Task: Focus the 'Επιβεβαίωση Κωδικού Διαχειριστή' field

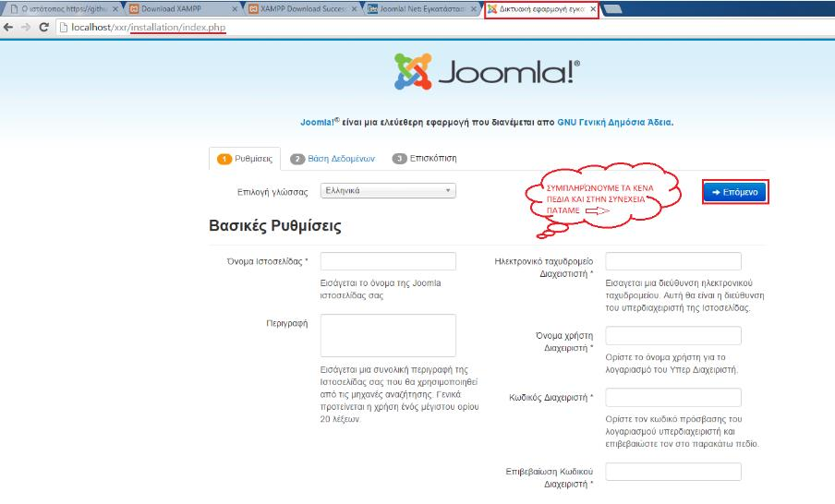Action: coord(673,472)
